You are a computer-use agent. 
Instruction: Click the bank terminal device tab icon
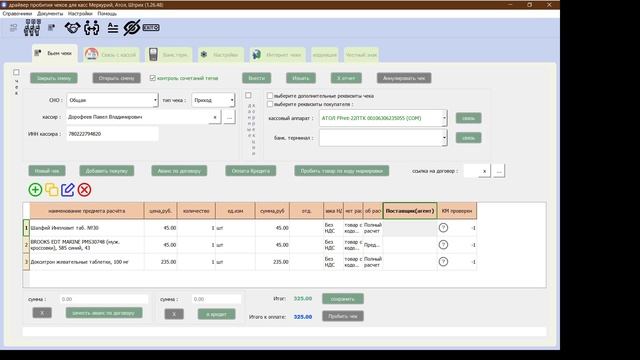153,54
